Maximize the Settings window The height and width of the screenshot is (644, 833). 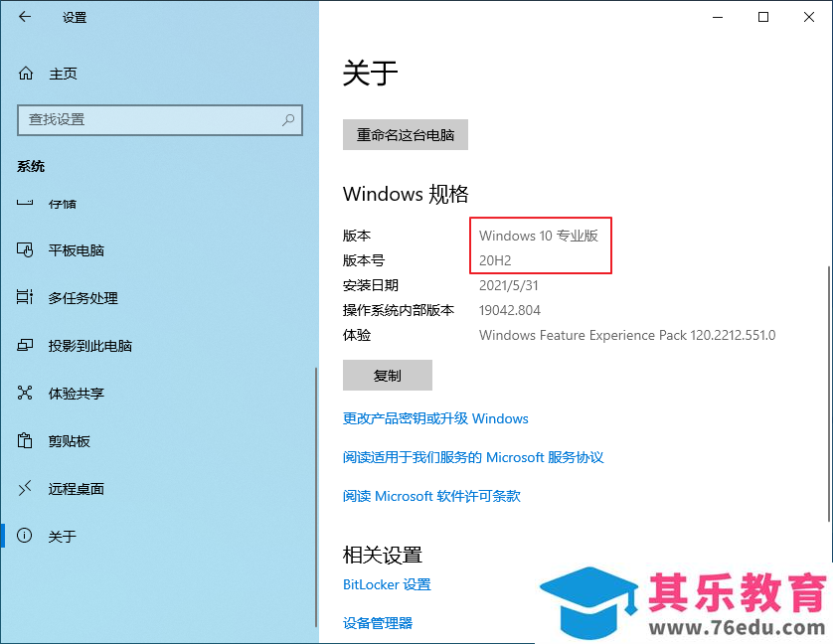point(763,17)
